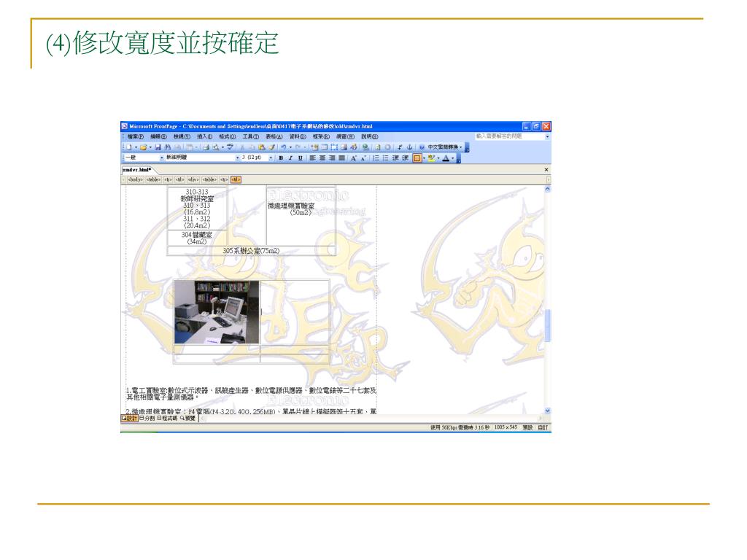Expand the Open file dropdown arrow
Image resolution: width=747 pixels, height=560 pixels.
click(x=150, y=147)
